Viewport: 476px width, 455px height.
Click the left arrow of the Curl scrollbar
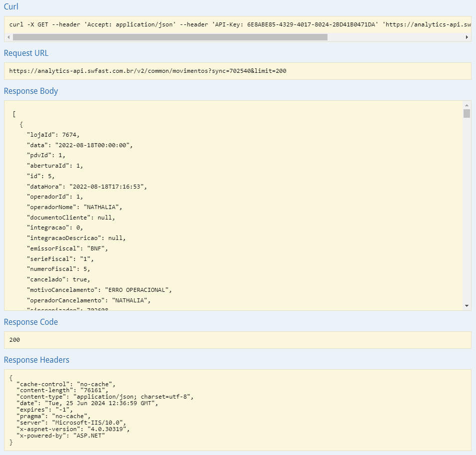pyautogui.click(x=8, y=37)
